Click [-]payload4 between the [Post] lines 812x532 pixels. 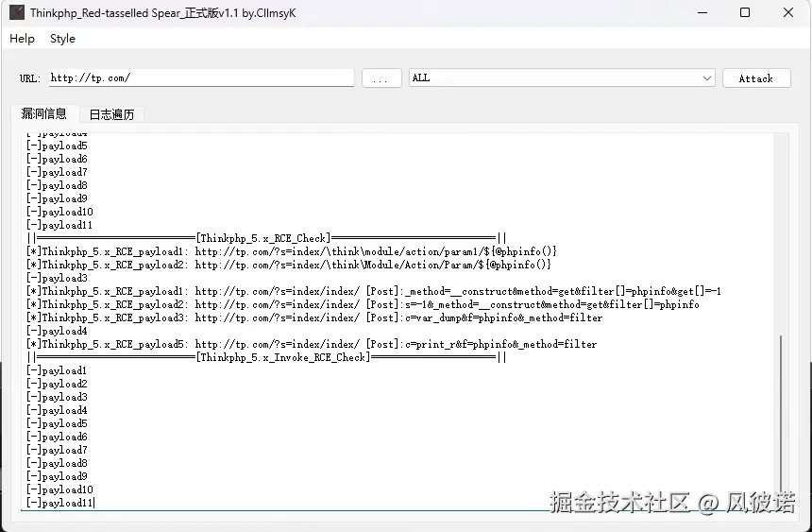57,331
